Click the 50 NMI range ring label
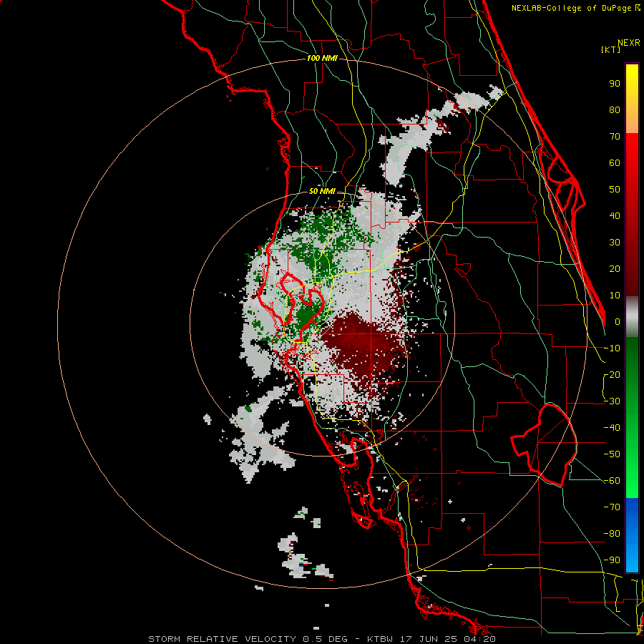 322,191
